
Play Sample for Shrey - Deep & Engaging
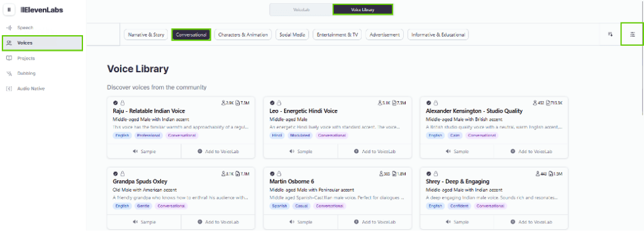point(457,222)
